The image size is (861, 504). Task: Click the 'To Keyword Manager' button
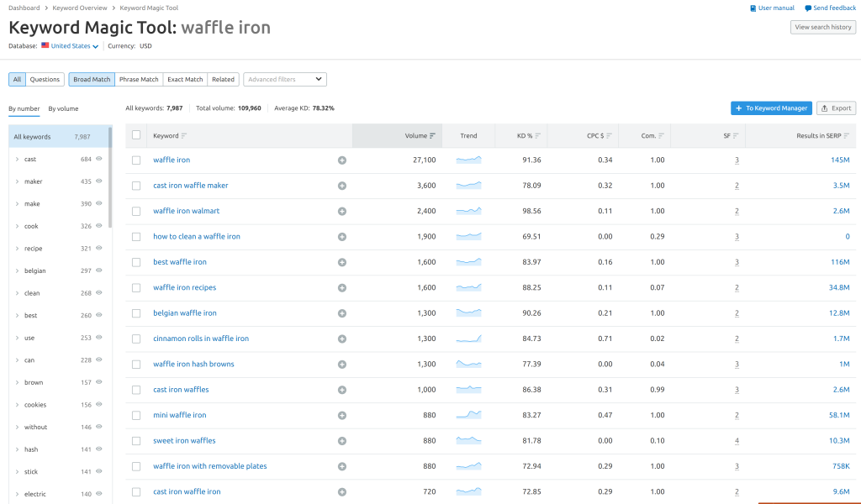pyautogui.click(x=771, y=108)
